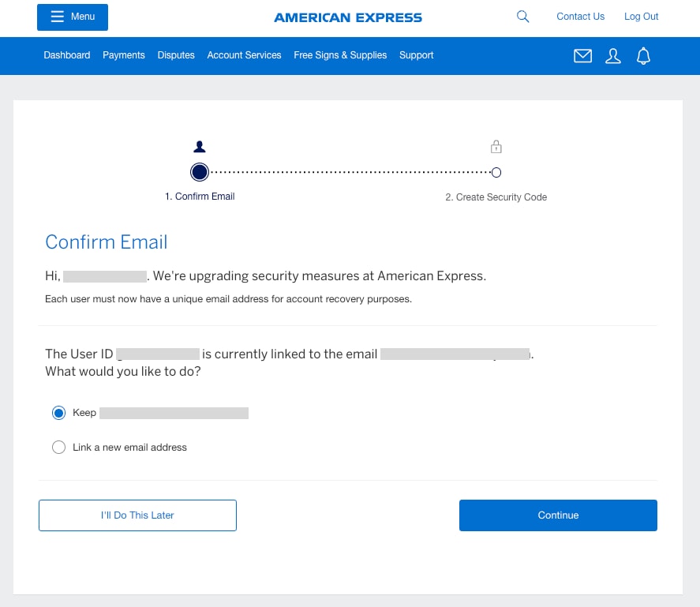Go to the Dashboard tab
This screenshot has width=700, height=607.
point(66,55)
